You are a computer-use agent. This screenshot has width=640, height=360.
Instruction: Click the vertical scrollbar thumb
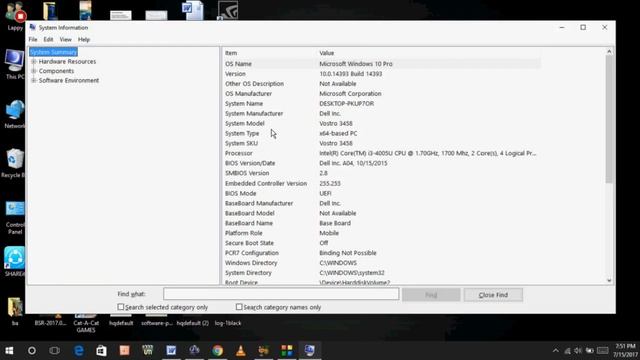pyautogui.click(x=609, y=119)
